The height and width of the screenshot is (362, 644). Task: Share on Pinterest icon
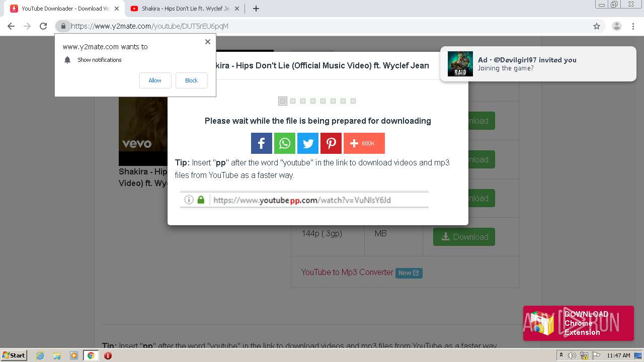(x=331, y=143)
